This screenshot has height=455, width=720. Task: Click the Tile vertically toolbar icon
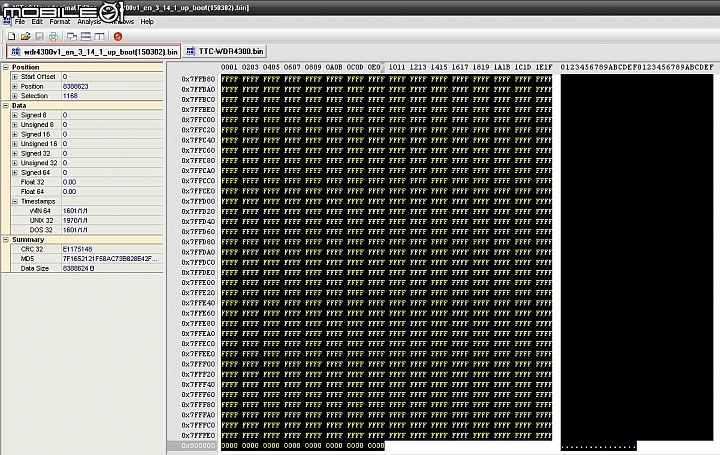[100, 36]
